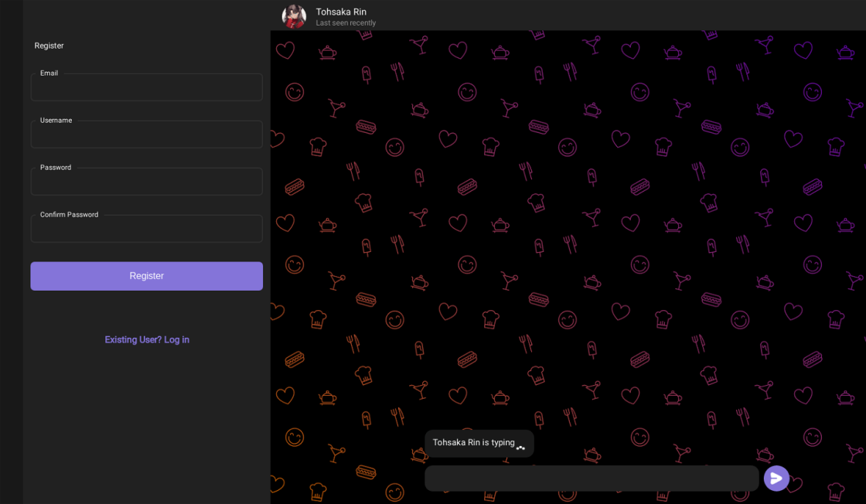
Task: Click the Last seen recently status text
Action: pos(346,23)
